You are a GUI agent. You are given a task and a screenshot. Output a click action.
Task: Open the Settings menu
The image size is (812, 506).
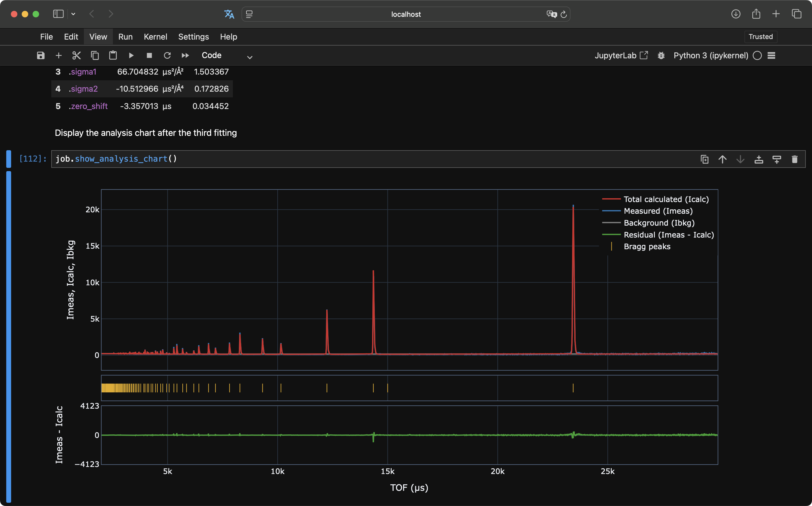tap(193, 37)
